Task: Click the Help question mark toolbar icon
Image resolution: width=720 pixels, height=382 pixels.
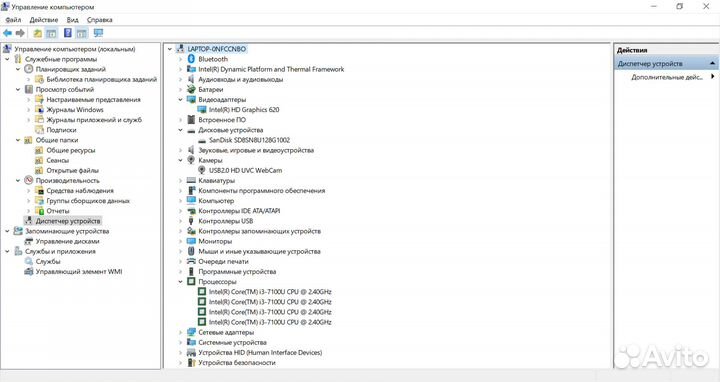Action: [68, 33]
